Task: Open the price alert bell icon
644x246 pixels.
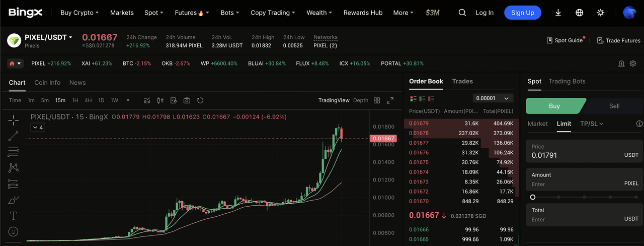Action: [x=621, y=64]
